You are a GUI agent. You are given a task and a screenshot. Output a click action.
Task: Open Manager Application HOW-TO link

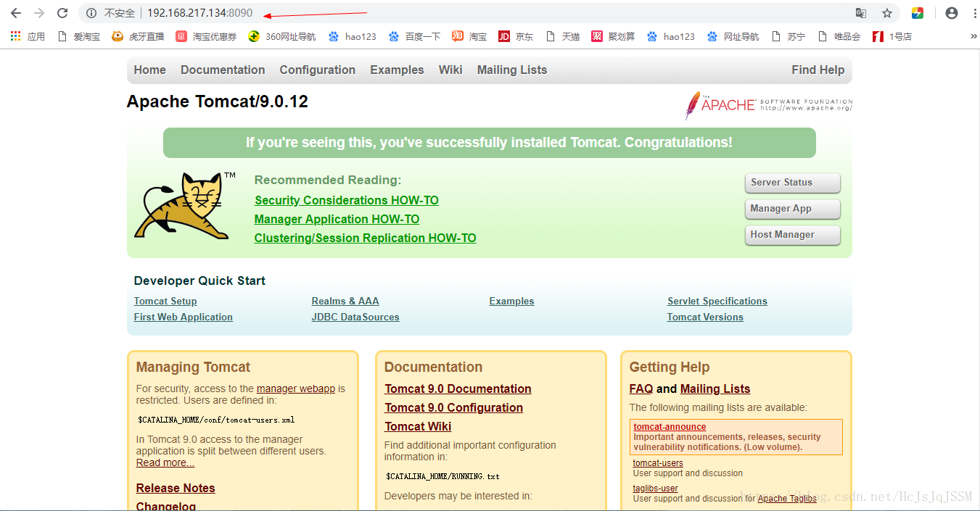coord(337,219)
